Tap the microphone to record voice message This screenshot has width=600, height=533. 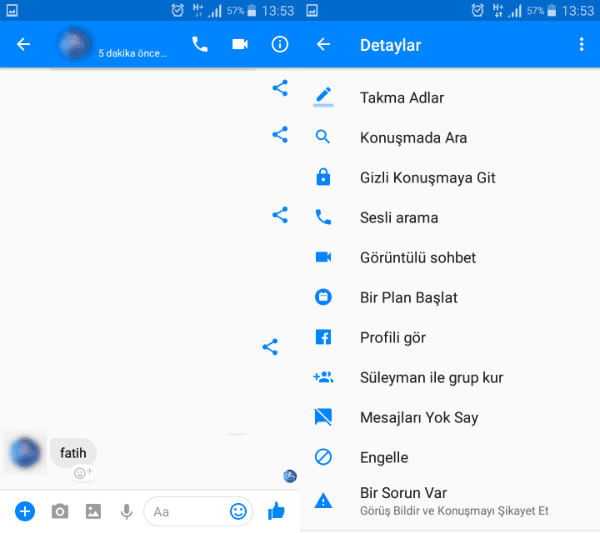click(127, 512)
